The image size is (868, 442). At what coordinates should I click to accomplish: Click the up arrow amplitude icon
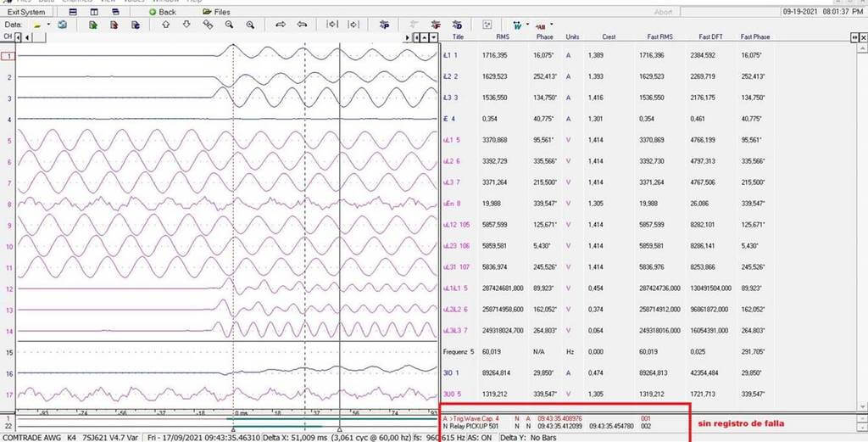pyautogui.click(x=166, y=25)
